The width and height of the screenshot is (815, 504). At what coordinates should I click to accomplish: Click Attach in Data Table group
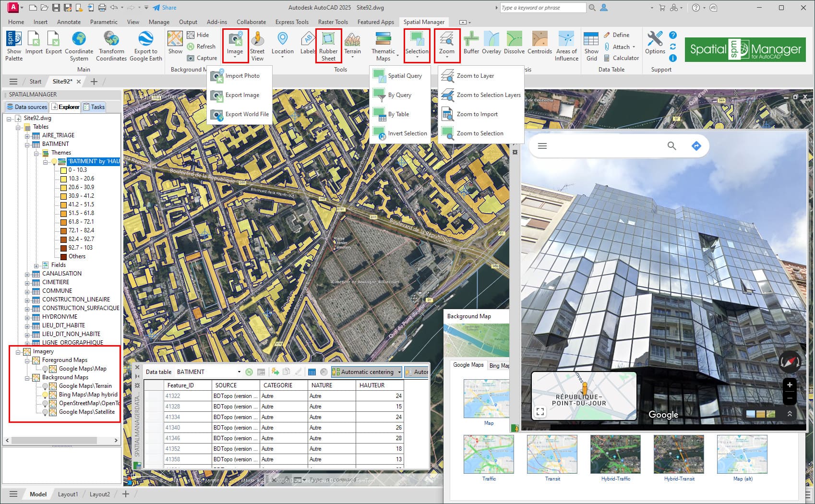point(619,47)
